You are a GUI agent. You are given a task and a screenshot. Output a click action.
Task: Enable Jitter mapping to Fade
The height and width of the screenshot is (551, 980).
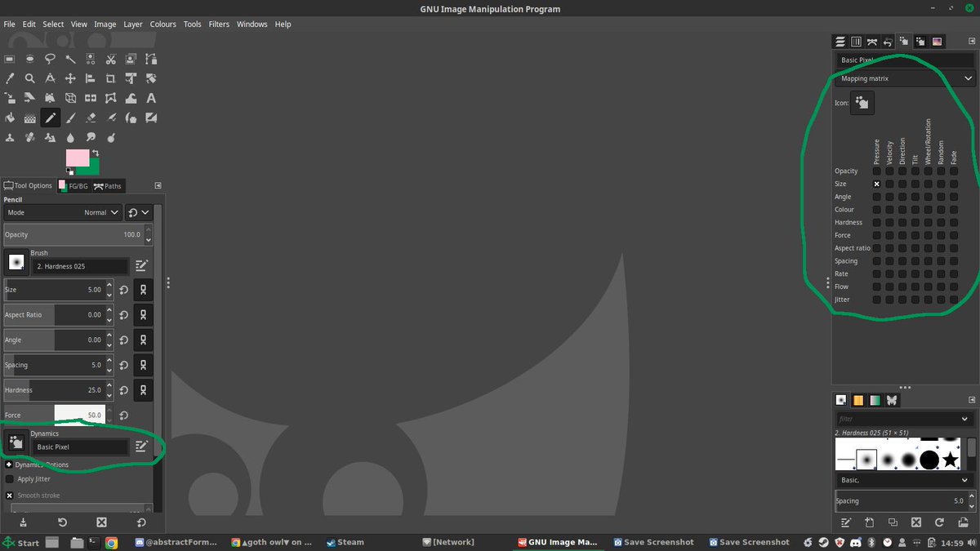(x=954, y=300)
